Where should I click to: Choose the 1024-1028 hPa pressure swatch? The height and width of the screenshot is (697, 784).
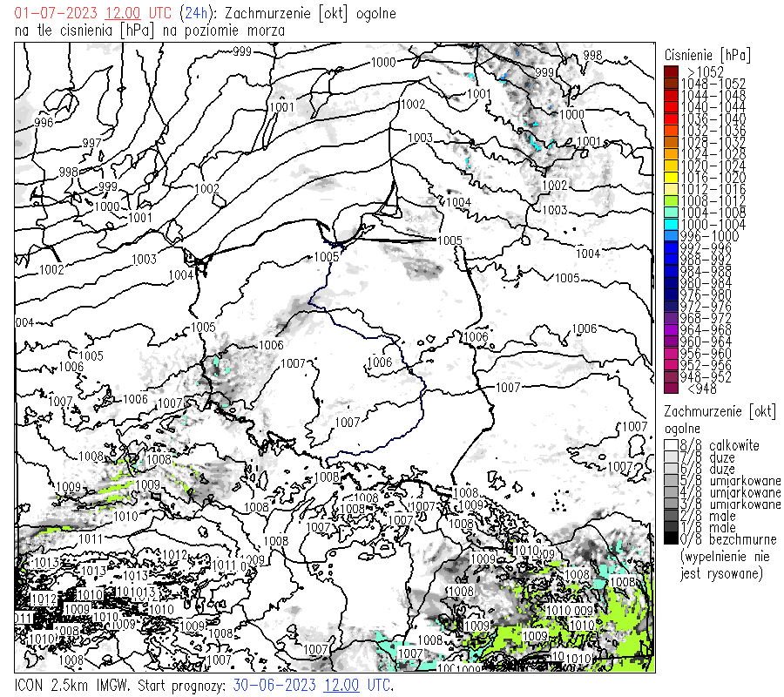(x=671, y=154)
